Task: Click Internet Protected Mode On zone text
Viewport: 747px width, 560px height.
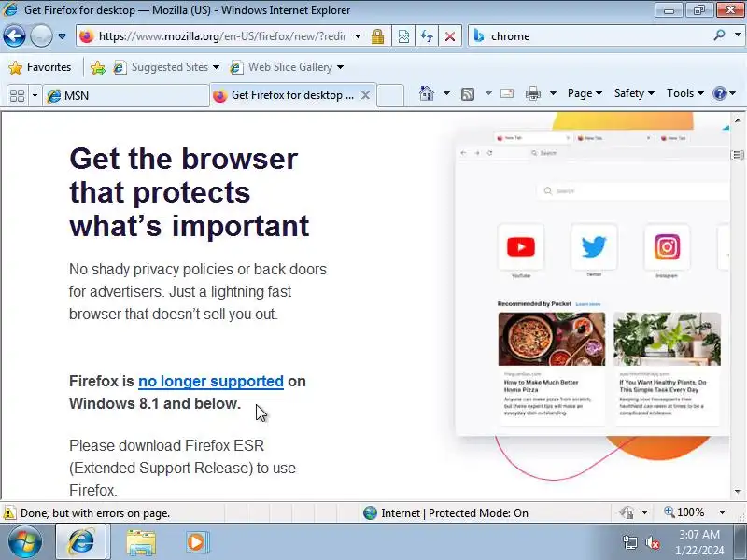Action: pyautogui.click(x=455, y=513)
